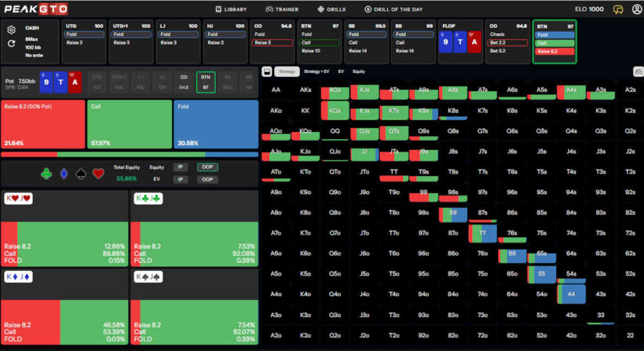Switch to the Equity view tab

358,72
